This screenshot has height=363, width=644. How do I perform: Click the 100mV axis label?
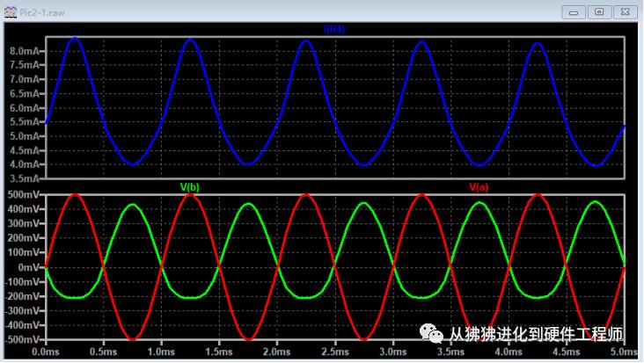(24, 252)
